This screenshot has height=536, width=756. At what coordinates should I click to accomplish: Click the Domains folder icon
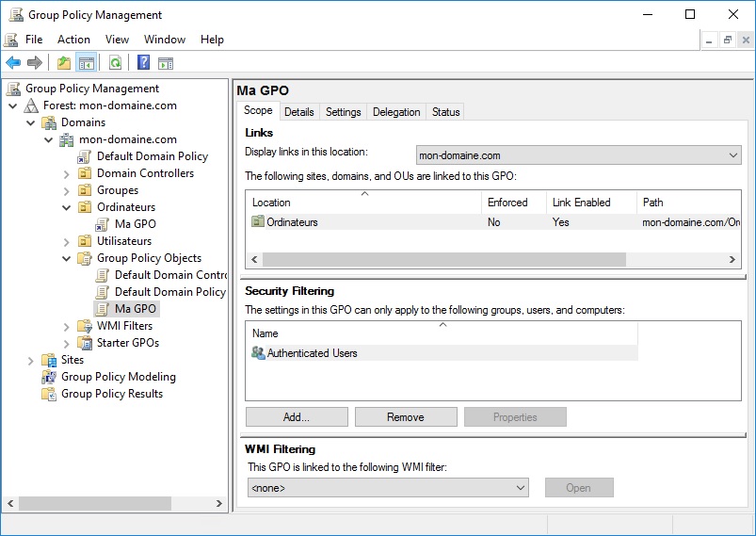pos(49,122)
